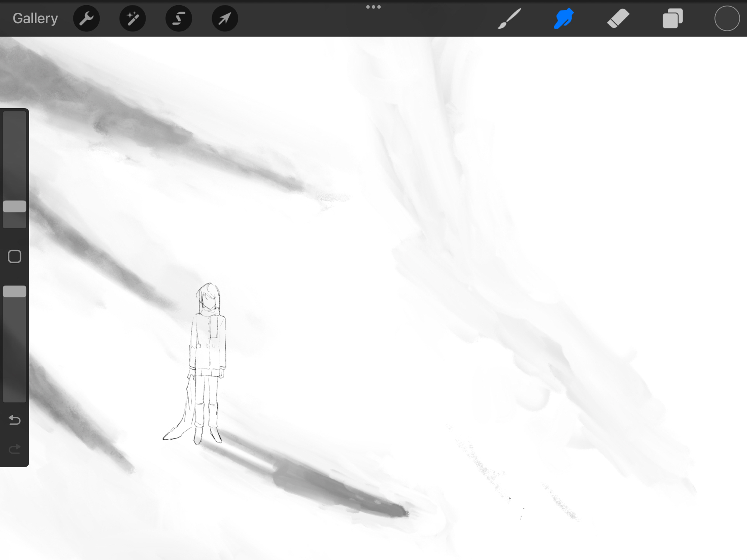Image resolution: width=747 pixels, height=560 pixels.
Task: Select the blue Smudge tool
Action: pos(564,18)
